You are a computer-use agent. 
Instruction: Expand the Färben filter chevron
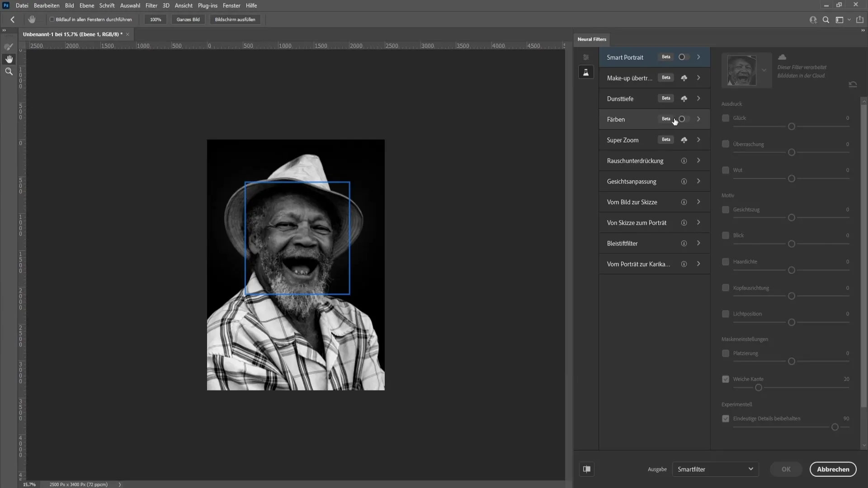click(x=699, y=119)
